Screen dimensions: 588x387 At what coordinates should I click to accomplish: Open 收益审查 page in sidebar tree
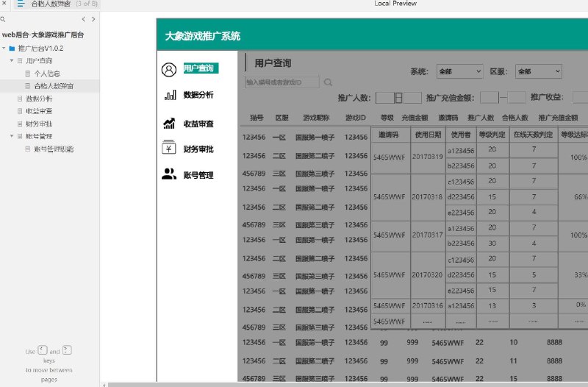point(39,111)
